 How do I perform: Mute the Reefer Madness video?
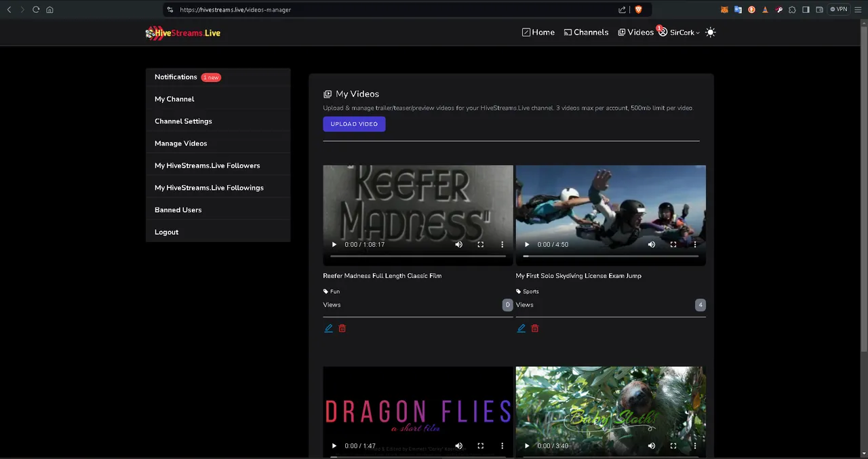pos(459,245)
